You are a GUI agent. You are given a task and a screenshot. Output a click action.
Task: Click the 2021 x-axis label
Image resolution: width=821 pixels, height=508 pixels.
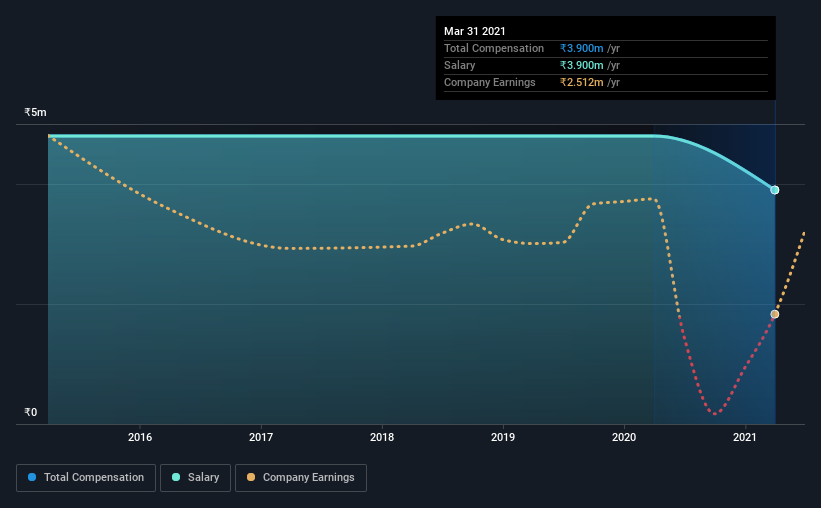tap(745, 437)
